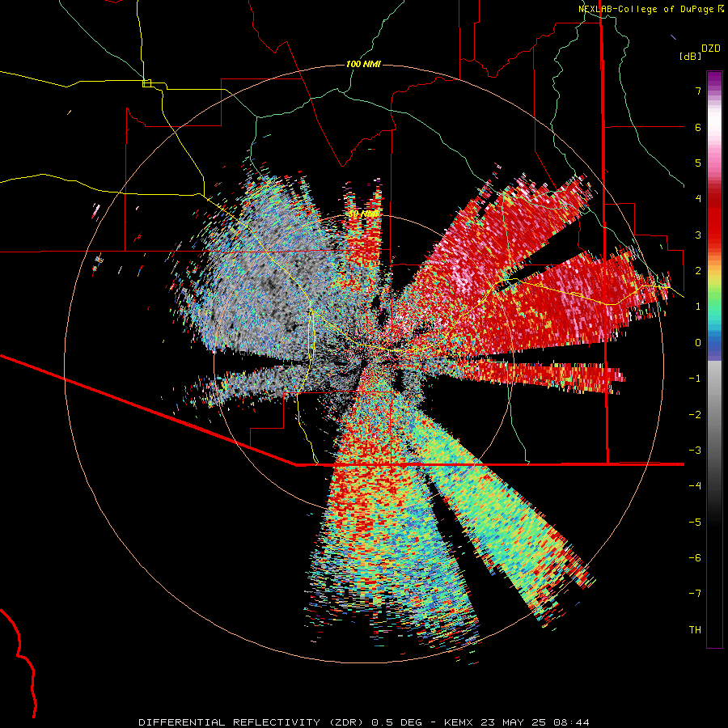Select the 1 tick on color scale

point(698,307)
